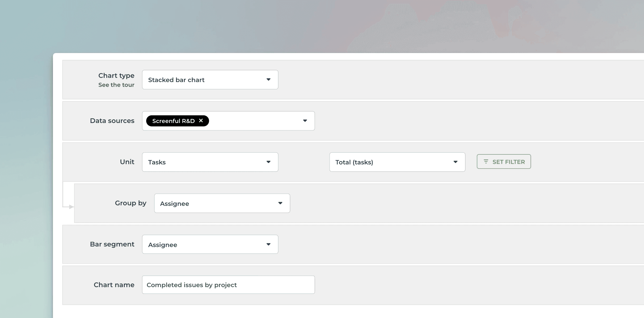The width and height of the screenshot is (644, 318).
Task: Click the Data sources dropdown arrow
Action: (x=305, y=121)
